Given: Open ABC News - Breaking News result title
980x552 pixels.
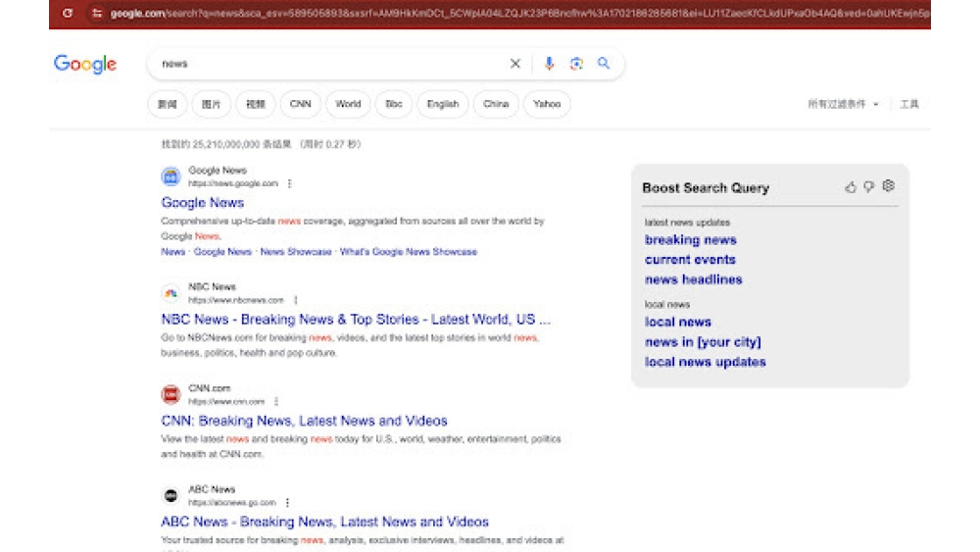Looking at the screenshot, I should (325, 522).
